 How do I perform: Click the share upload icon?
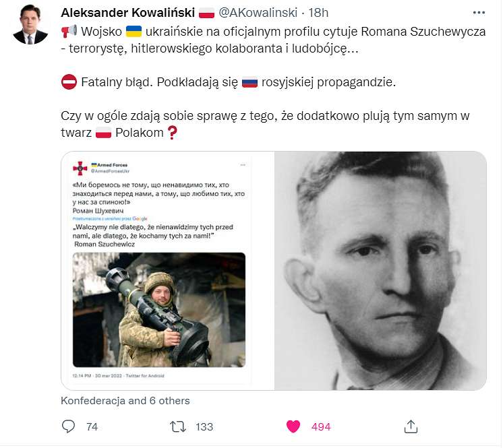[411, 427]
